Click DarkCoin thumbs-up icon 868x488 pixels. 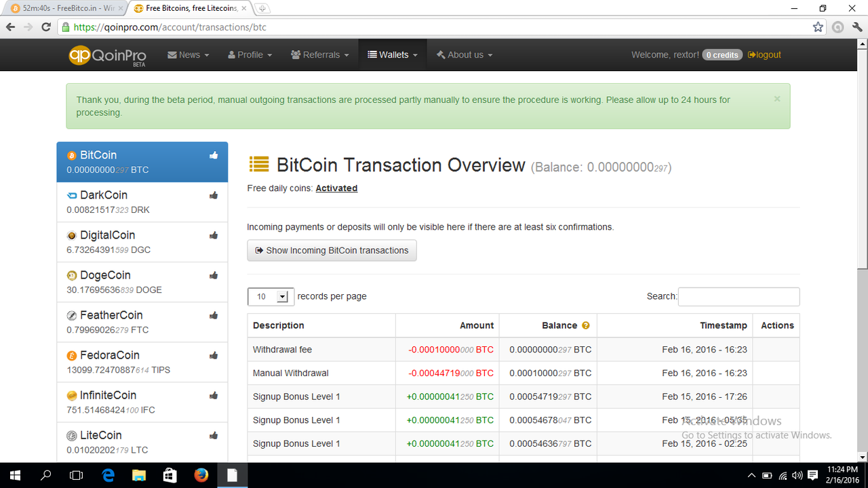pos(214,195)
